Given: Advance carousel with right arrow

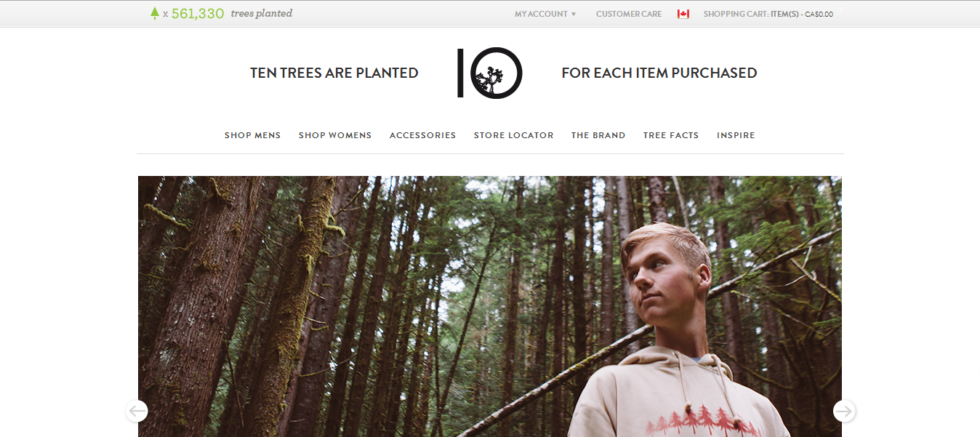Looking at the screenshot, I should pyautogui.click(x=843, y=411).
